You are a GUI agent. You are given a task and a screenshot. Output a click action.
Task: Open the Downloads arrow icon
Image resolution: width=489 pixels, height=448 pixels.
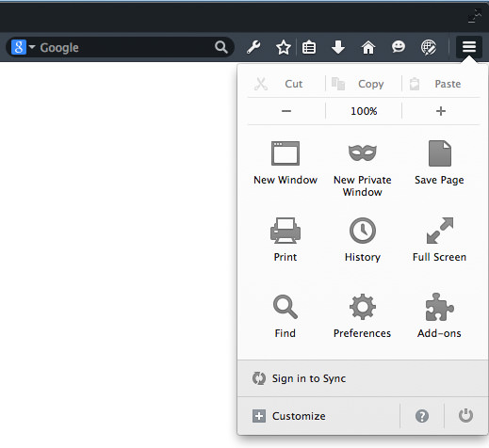coord(338,47)
